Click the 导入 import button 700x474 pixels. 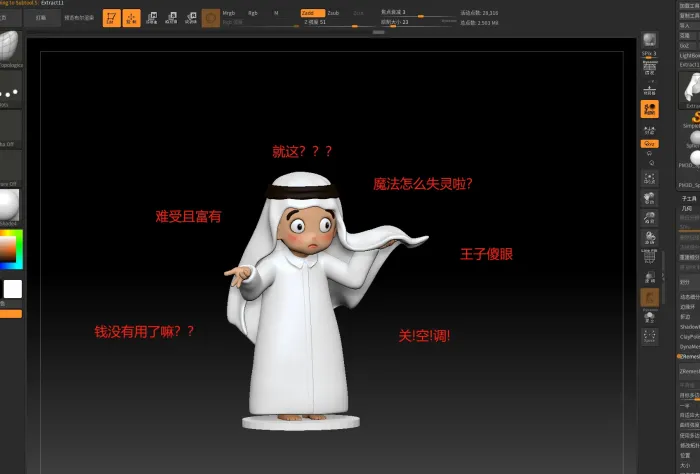[689, 25]
